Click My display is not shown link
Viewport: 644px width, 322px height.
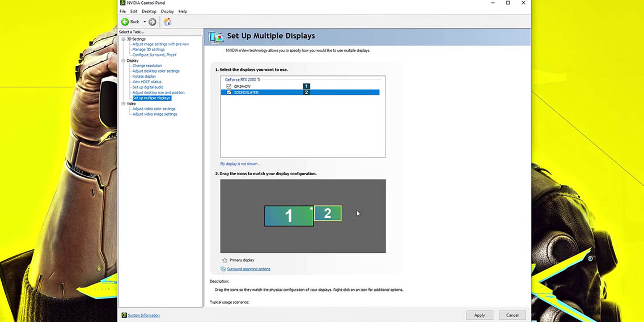240,164
